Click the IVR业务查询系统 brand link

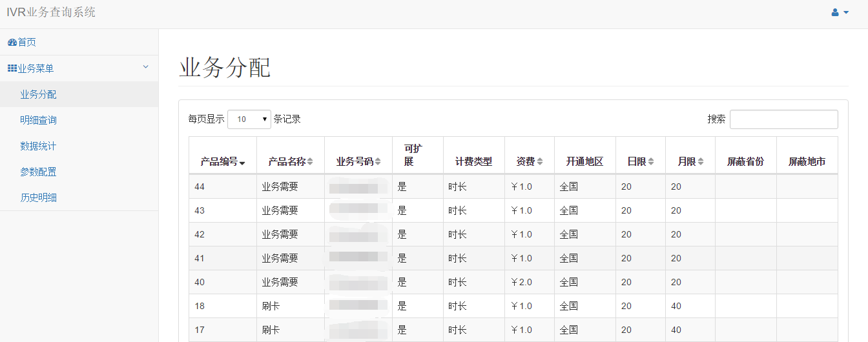(x=51, y=12)
